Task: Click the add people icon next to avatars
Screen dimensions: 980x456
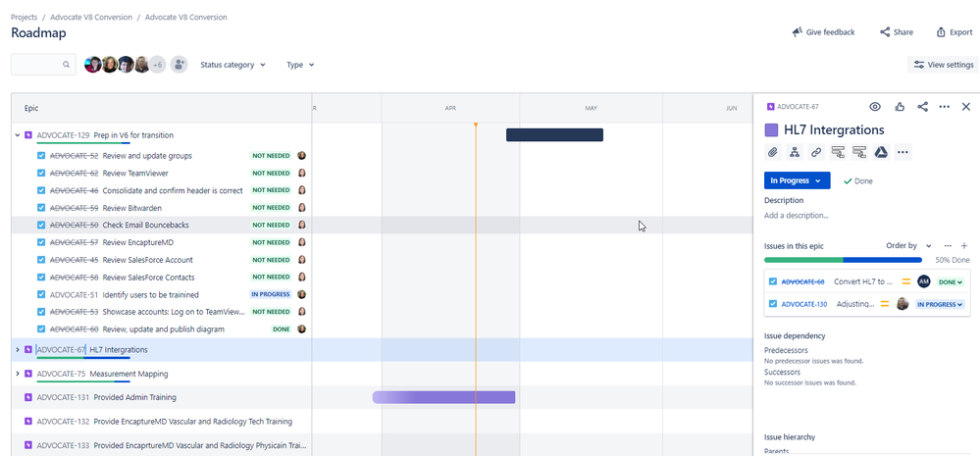Action: click(179, 65)
